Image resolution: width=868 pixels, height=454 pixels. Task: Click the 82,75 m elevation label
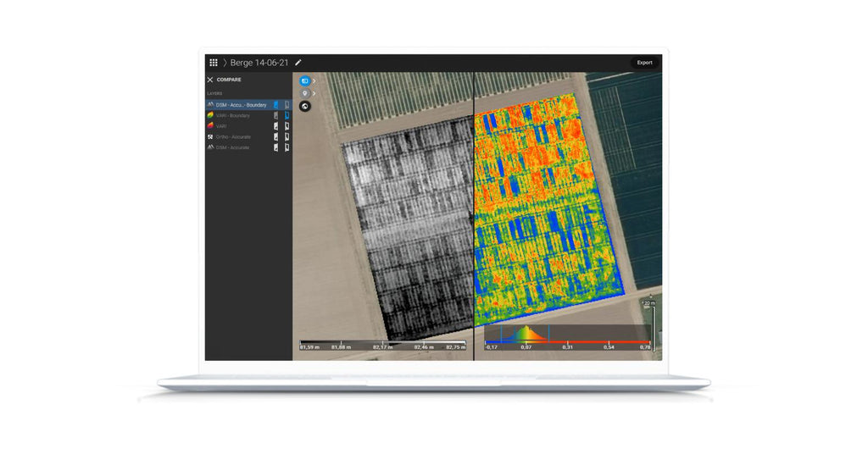(x=456, y=347)
